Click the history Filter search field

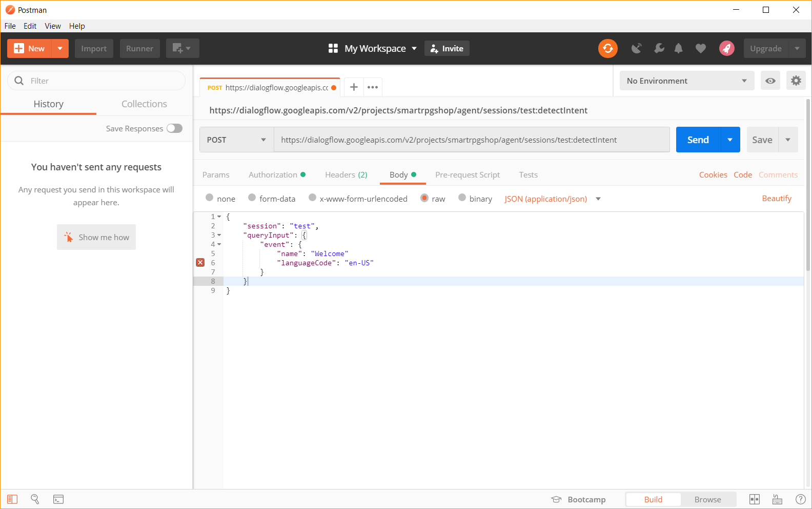point(96,81)
